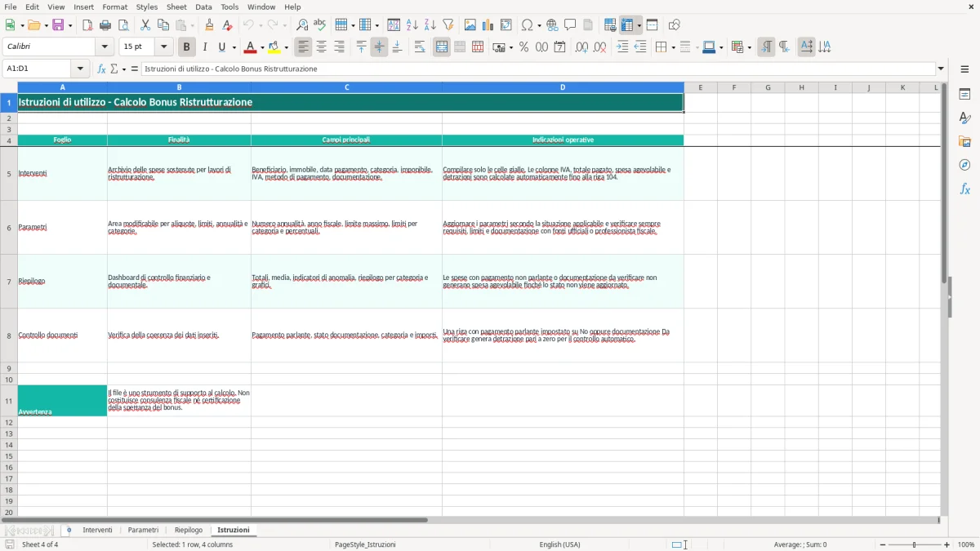Format cells as percent

click(523, 47)
